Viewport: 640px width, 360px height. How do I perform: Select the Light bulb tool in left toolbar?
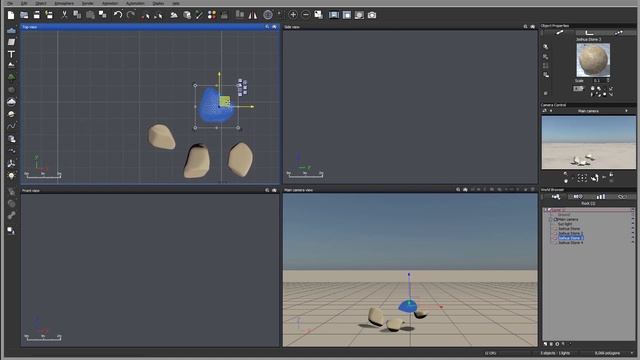pyautogui.click(x=11, y=176)
